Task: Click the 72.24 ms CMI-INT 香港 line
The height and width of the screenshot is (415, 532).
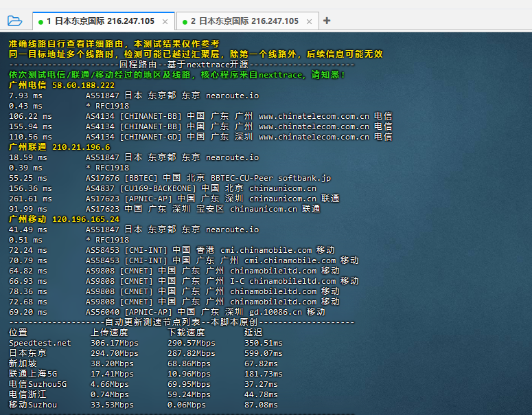Action: click(172, 250)
